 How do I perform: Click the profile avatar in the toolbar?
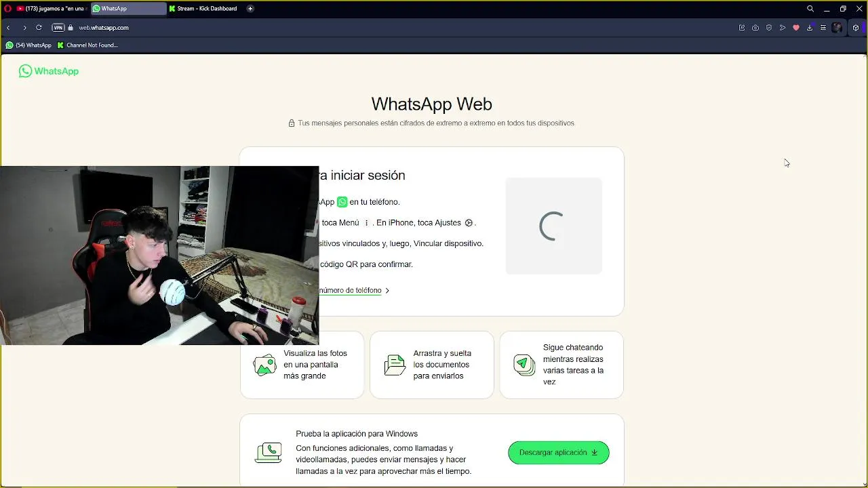pyautogui.click(x=837, y=28)
